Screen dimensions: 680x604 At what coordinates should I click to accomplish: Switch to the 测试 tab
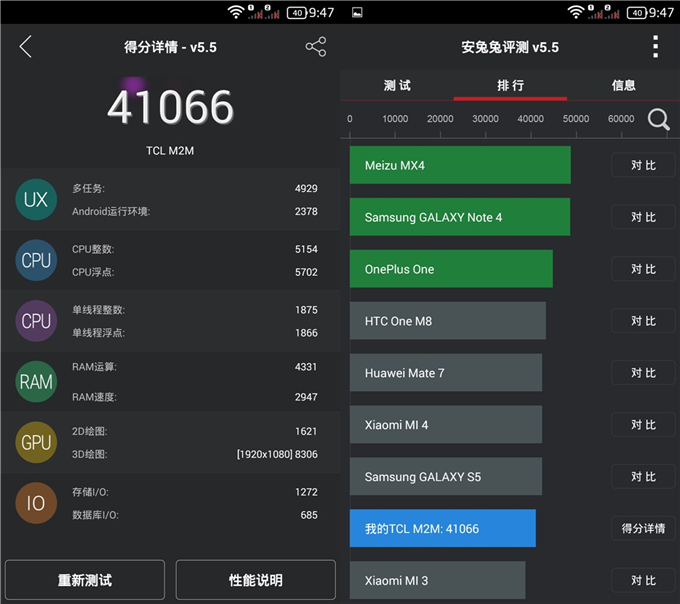[x=397, y=86]
